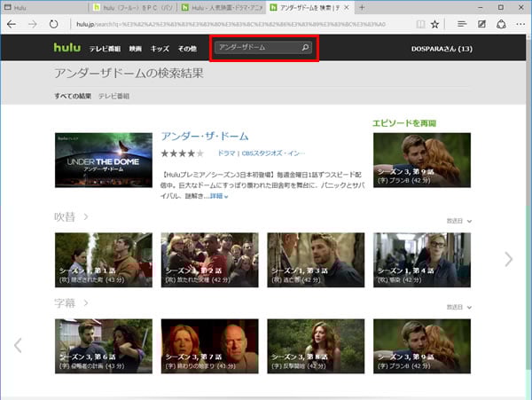This screenshot has width=532, height=400.
Task: Play 吹替 シーズン1 第3話 thumbnail
Action: (x=316, y=260)
